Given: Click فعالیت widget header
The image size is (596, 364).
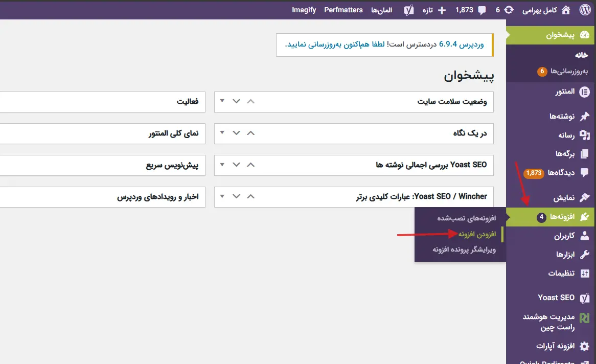Looking at the screenshot, I should click(103, 102).
